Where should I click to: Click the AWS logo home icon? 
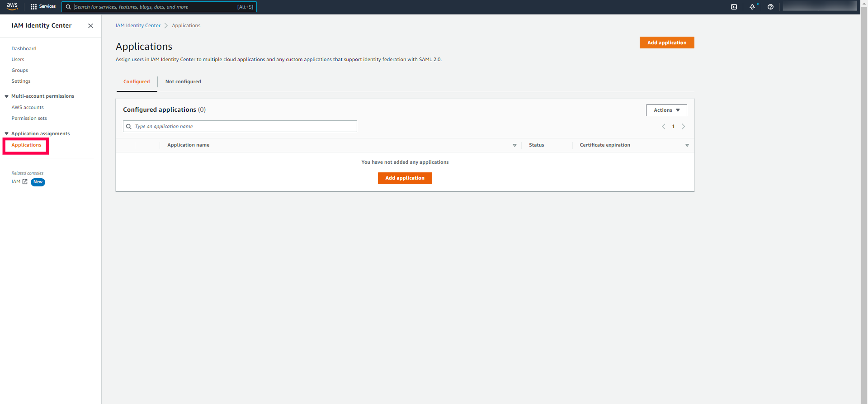(12, 6)
